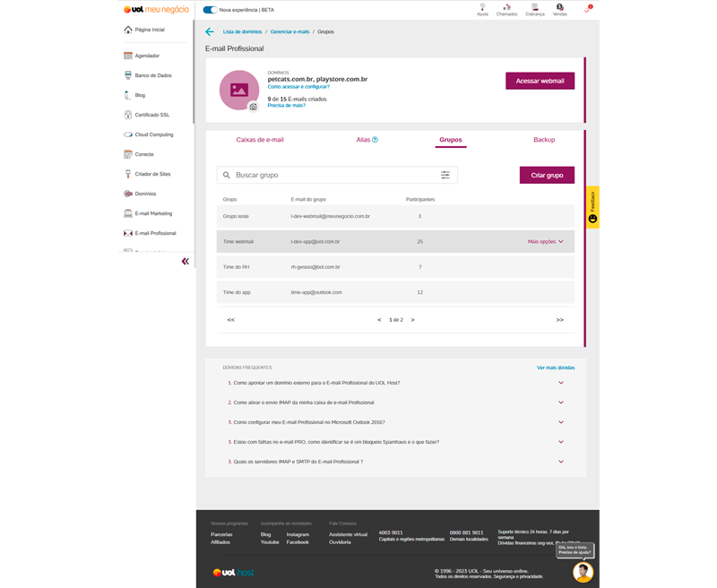Expand FAQ about Microsoft Outlook 2016 configuration
Screen dimensions: 717x588
coord(561,422)
